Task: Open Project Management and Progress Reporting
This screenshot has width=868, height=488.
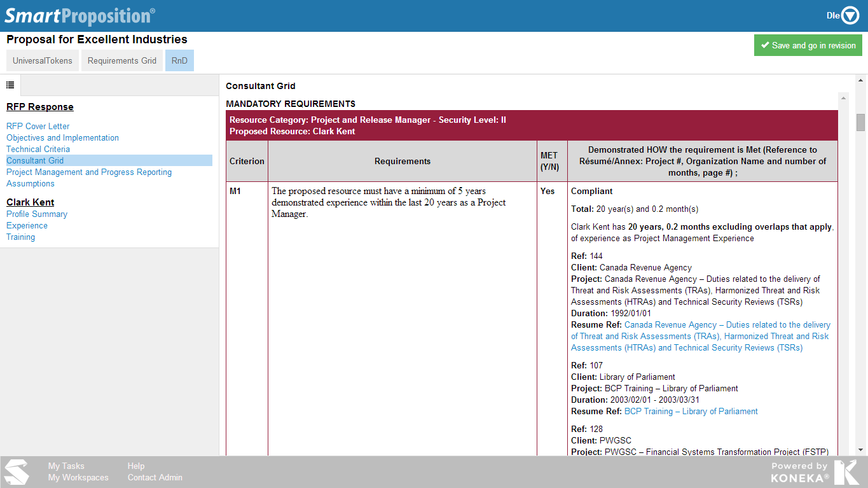Action: (89, 172)
